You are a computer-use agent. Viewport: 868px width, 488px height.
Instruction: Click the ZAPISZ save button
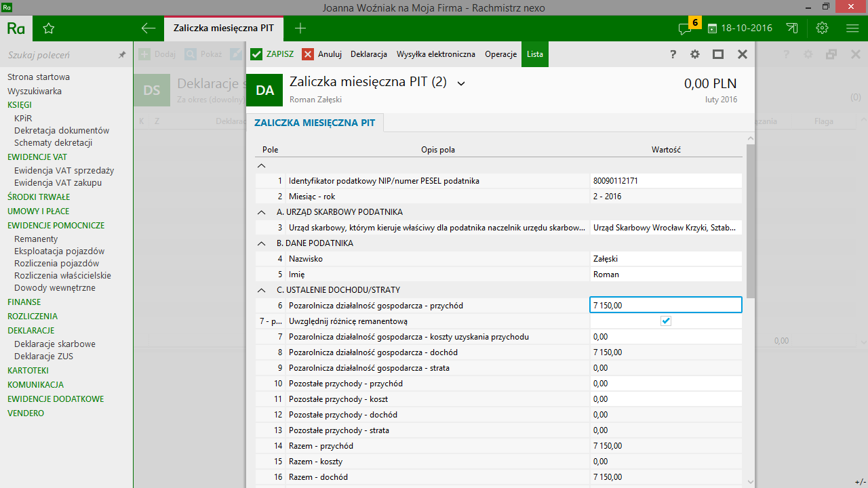[272, 54]
